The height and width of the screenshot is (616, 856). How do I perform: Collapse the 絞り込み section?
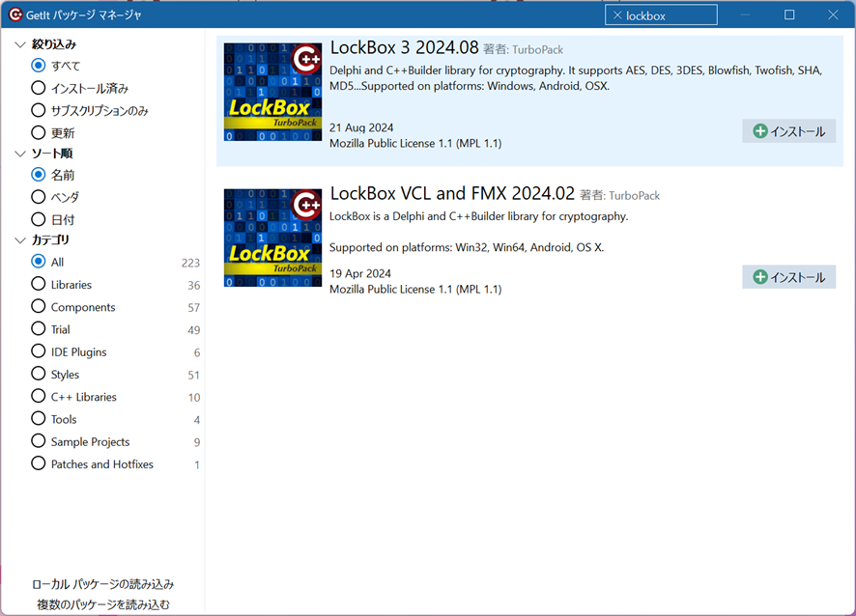20,44
